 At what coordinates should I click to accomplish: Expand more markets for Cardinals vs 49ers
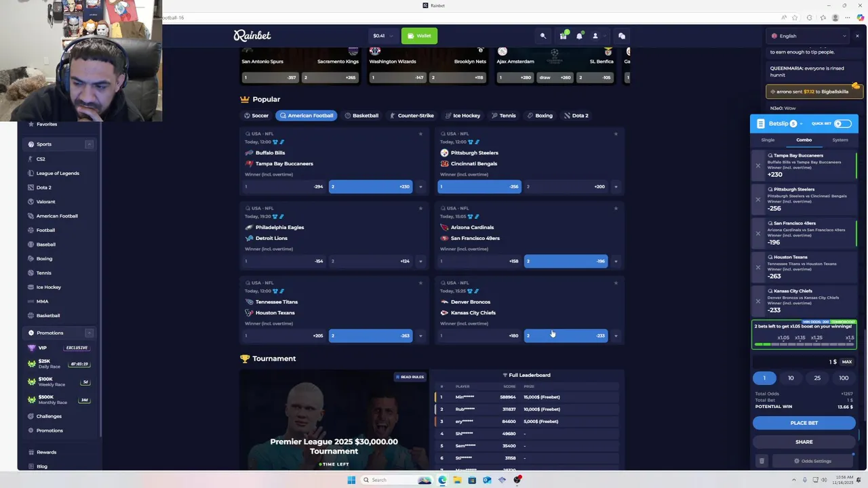tap(616, 261)
